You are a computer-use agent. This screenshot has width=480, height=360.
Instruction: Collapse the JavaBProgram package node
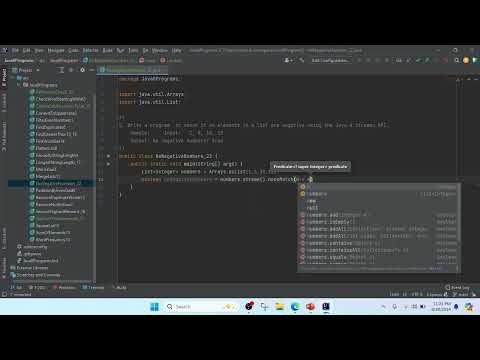pyautogui.click(x=19, y=85)
